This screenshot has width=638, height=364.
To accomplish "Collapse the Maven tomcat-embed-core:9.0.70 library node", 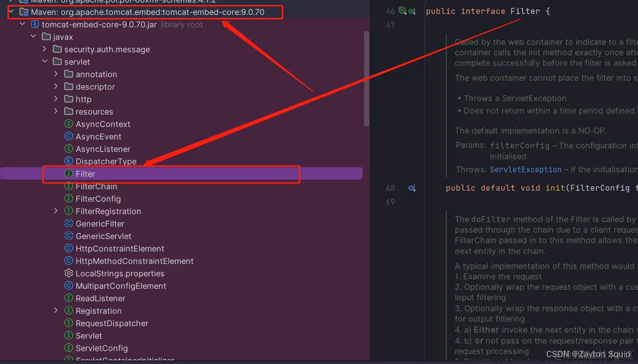I will 11,11.
